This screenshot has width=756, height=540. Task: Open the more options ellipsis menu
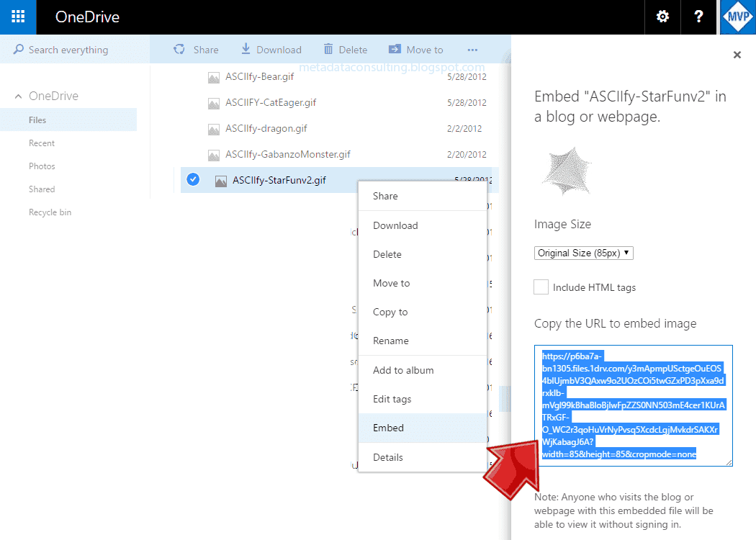[472, 49]
